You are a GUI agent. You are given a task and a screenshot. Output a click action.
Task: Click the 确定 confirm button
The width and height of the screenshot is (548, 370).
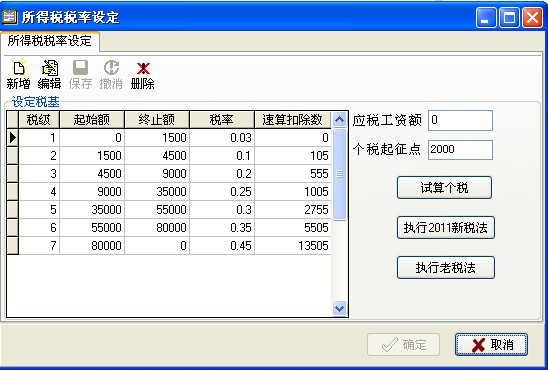click(x=403, y=344)
